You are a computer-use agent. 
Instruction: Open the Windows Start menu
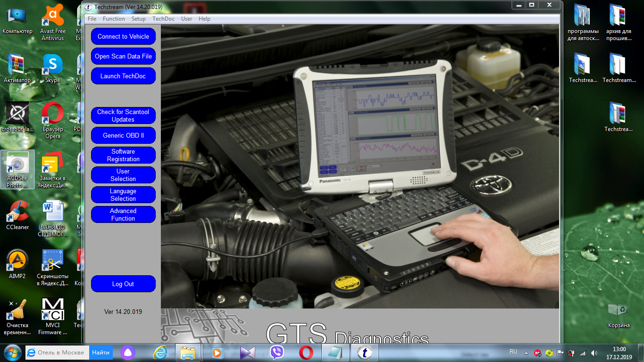click(x=12, y=352)
